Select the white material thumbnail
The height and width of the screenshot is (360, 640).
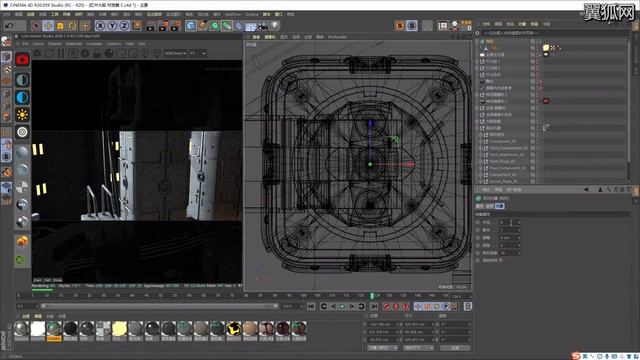coord(38,329)
